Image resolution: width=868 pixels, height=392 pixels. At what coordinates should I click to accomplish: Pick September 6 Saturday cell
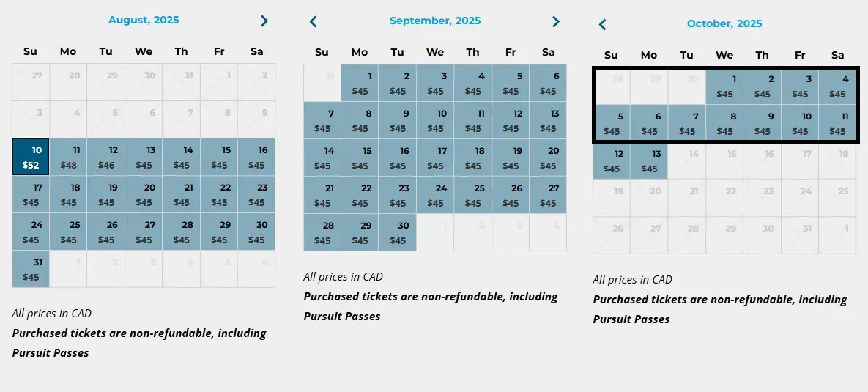pyautogui.click(x=548, y=83)
